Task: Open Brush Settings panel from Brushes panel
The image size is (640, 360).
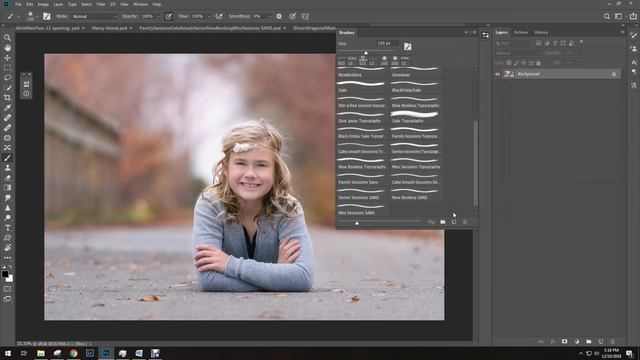Action: 407,47
